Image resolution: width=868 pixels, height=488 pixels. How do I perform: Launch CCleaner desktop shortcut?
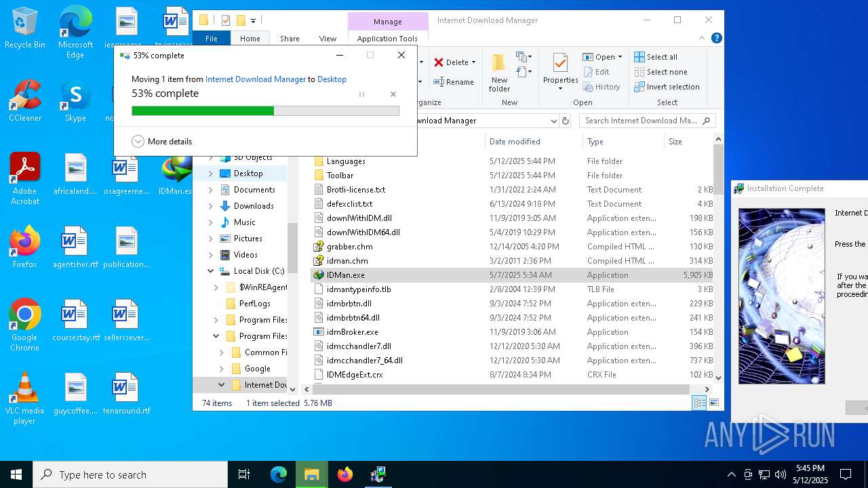pos(24,102)
